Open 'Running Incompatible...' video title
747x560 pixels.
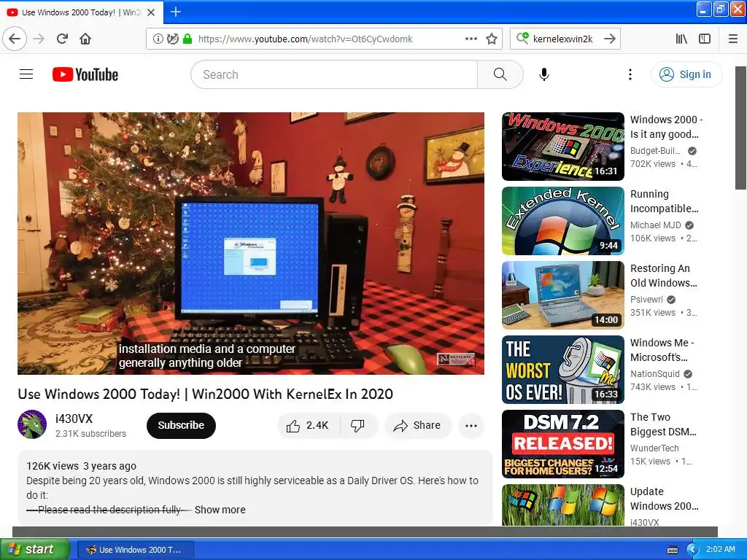coord(664,201)
